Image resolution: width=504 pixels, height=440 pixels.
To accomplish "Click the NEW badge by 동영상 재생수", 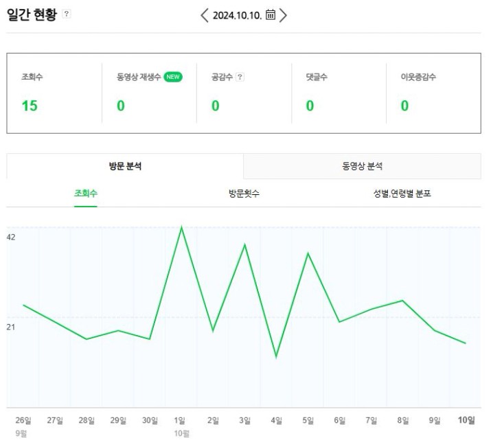I will click(173, 77).
